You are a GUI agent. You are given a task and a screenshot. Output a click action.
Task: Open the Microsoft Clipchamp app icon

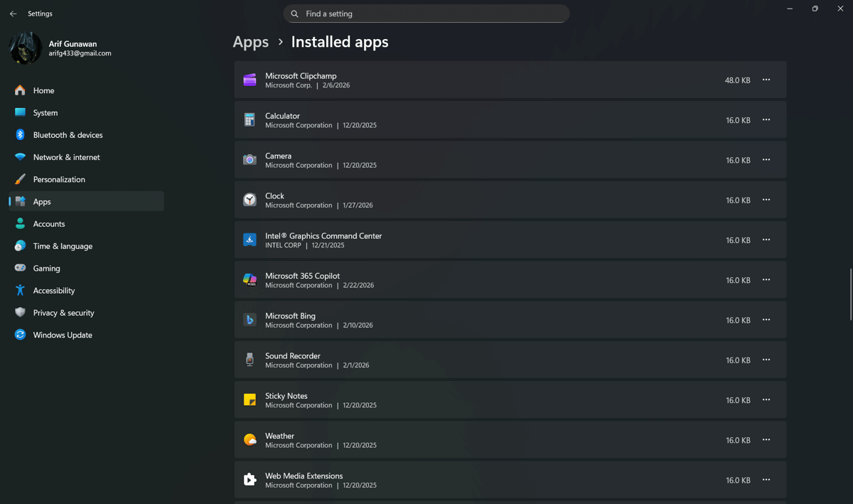tap(250, 80)
